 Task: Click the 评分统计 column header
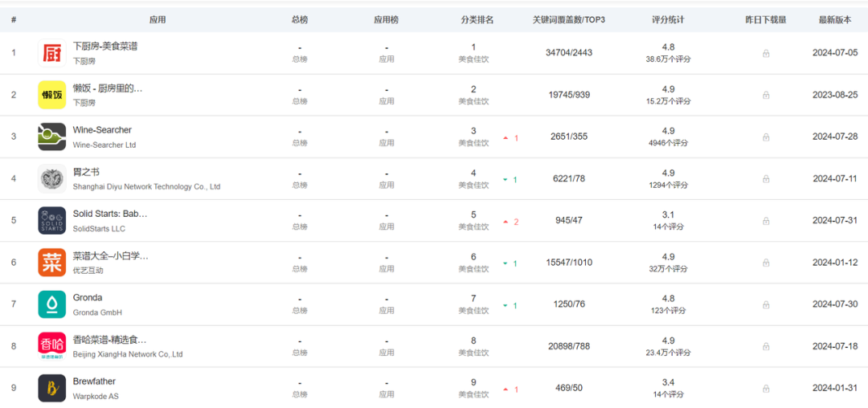pos(668,20)
